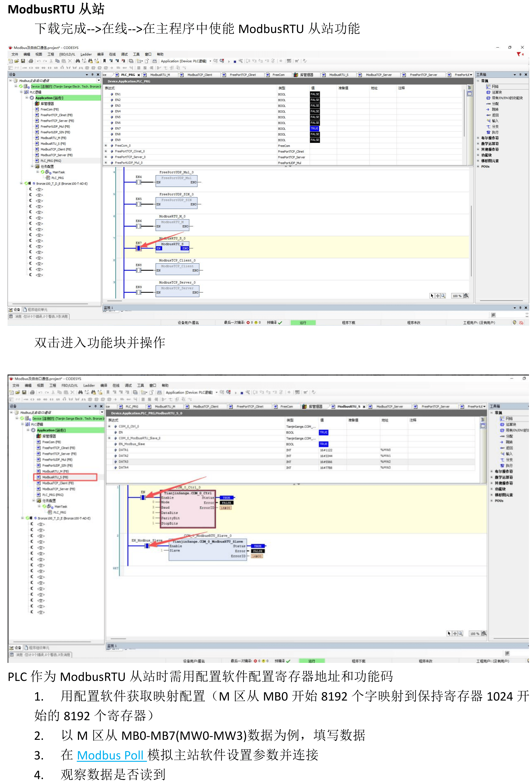Select 运算块 tool in second screenshot toolbox
Image resolution: width=532 pixels, height=783 pixels.
point(508,425)
